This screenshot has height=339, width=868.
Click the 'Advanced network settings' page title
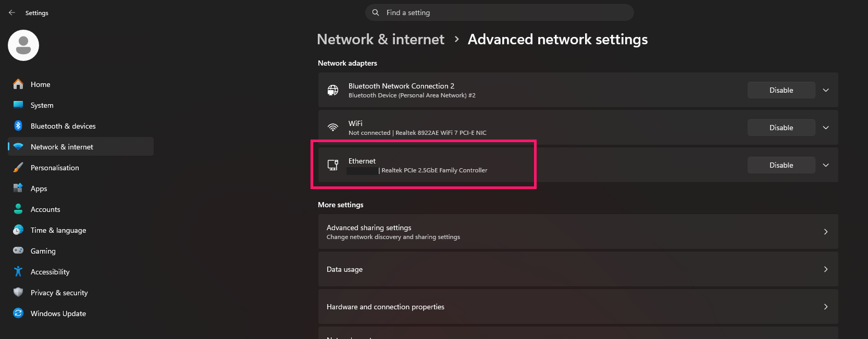(557, 40)
